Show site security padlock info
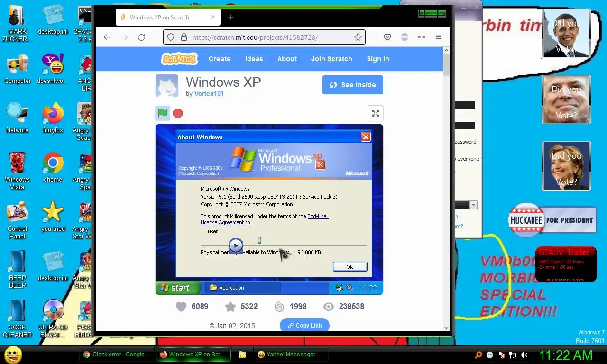Viewport: 607px width, 364px height. [x=184, y=37]
